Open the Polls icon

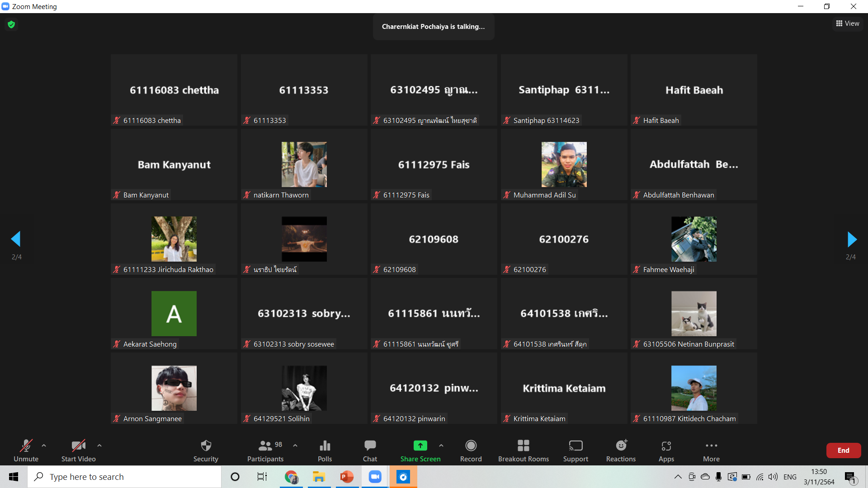click(325, 446)
